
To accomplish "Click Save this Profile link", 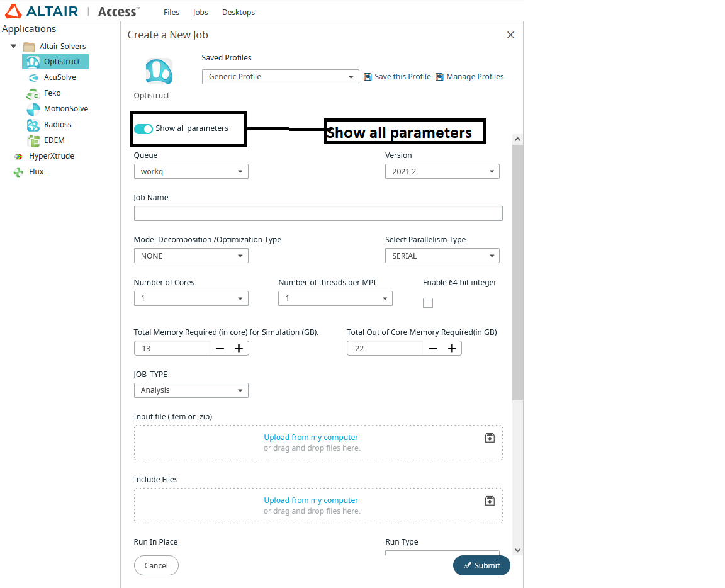I will [398, 77].
